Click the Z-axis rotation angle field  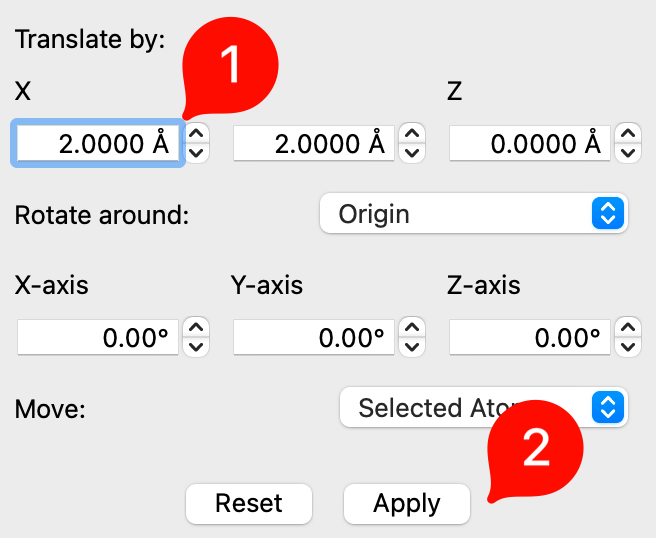coord(528,338)
